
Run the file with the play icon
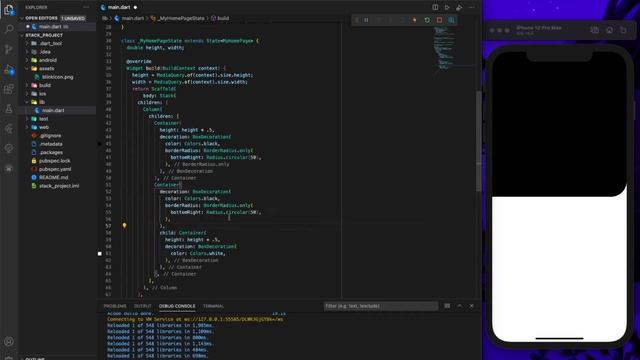tap(447, 7)
